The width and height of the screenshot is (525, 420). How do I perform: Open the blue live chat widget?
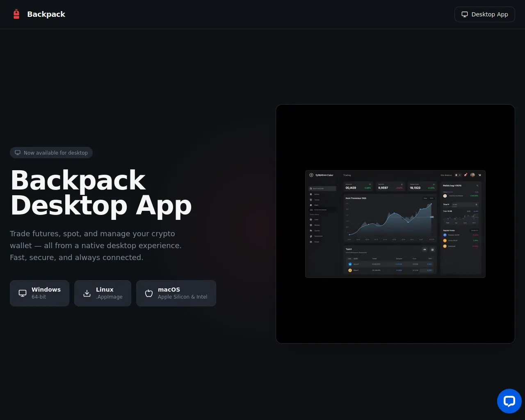(x=509, y=401)
